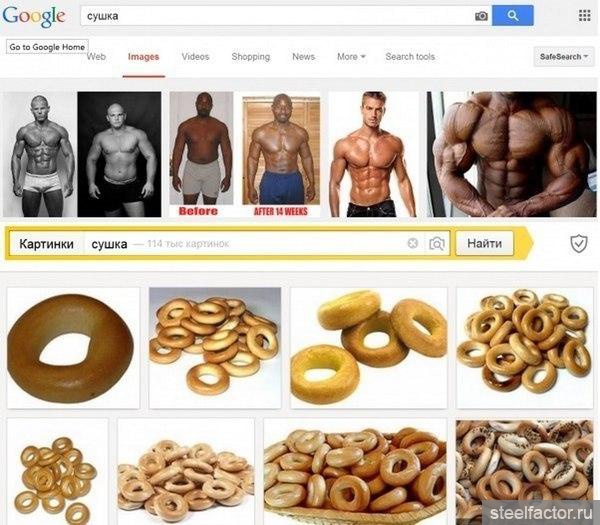Open the News tab

click(303, 57)
